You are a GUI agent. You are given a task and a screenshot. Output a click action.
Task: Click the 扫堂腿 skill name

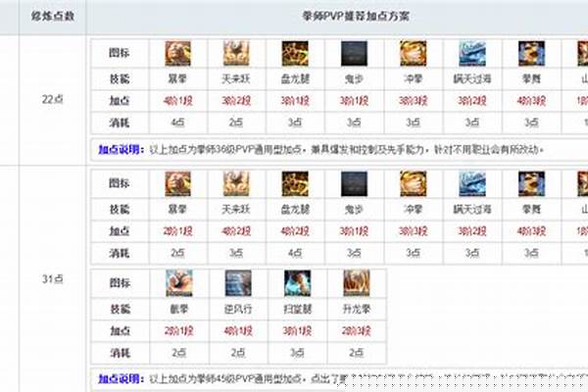(297, 310)
